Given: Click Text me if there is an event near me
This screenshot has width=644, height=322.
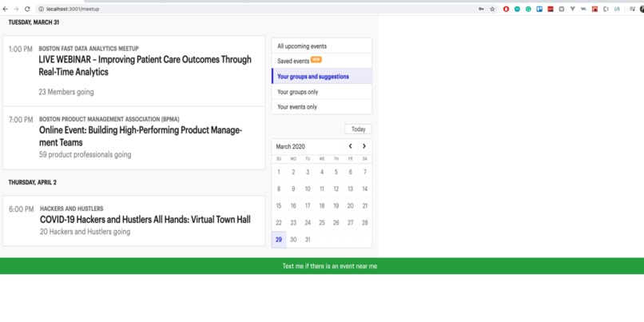Looking at the screenshot, I should pyautogui.click(x=329, y=266).
